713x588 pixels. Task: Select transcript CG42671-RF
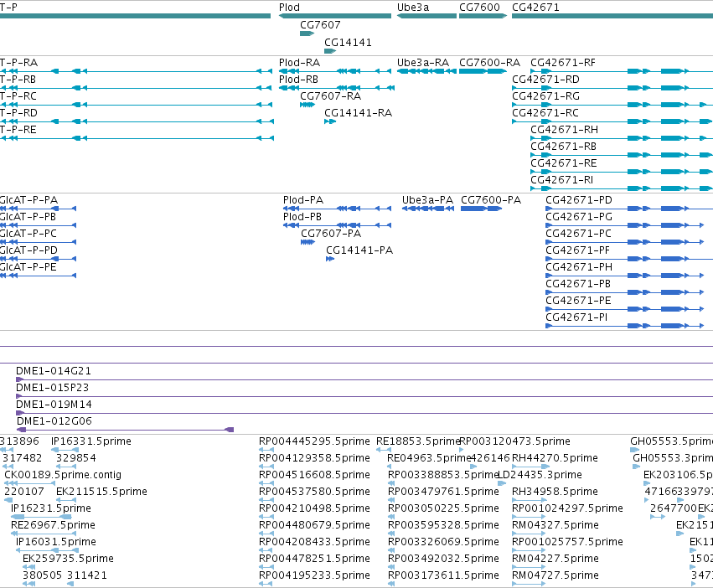tap(563, 63)
